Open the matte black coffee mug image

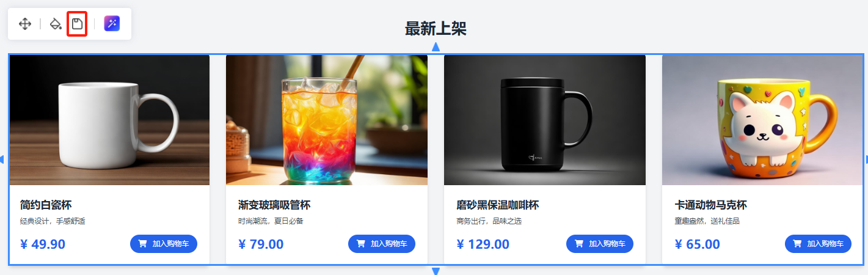(x=545, y=120)
